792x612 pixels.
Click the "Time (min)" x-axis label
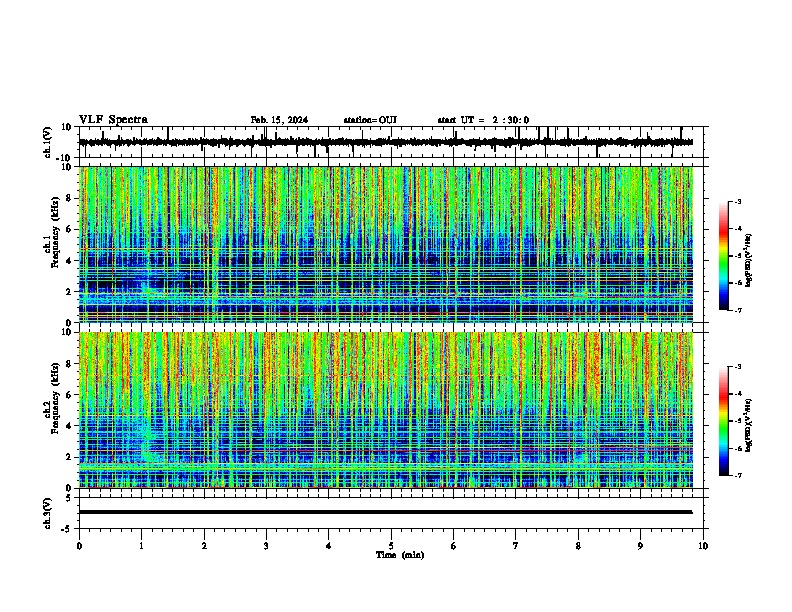click(x=400, y=555)
